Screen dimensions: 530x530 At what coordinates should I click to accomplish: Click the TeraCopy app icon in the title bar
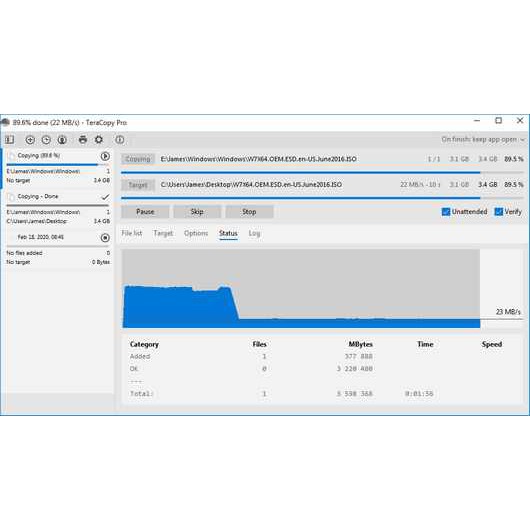coord(5,122)
